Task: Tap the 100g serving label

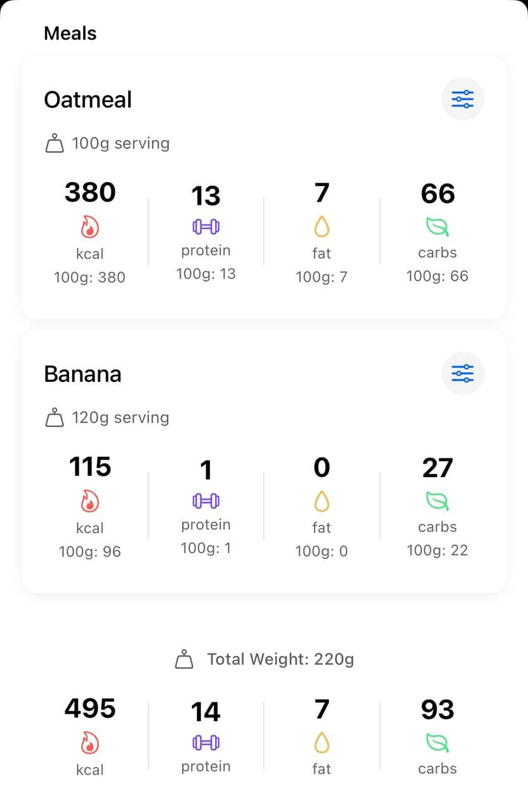Action: click(120, 143)
